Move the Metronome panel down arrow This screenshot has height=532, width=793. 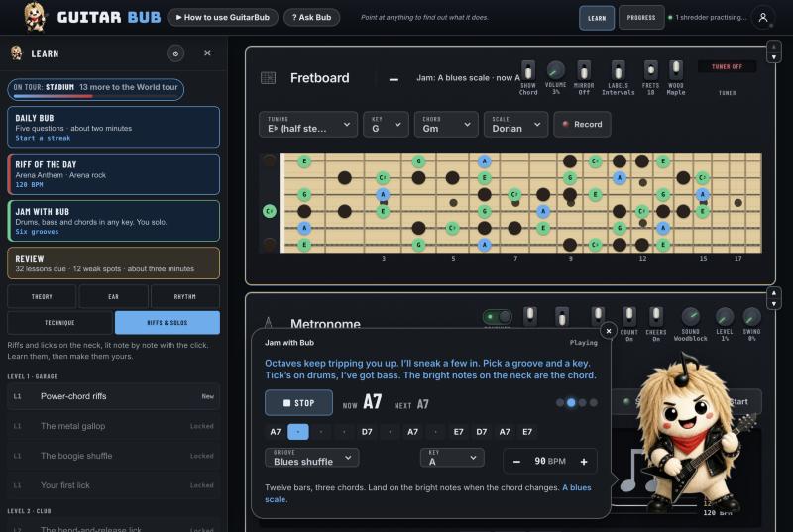coord(774,304)
